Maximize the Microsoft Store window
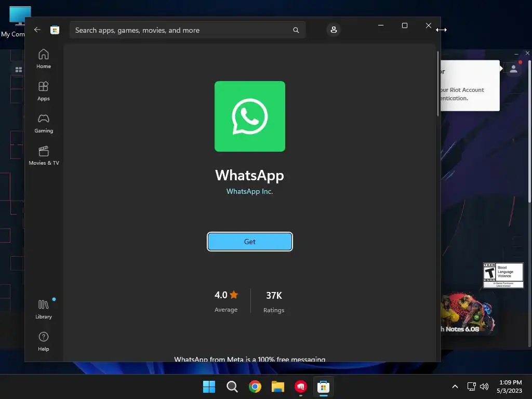532x399 pixels. 404,25
